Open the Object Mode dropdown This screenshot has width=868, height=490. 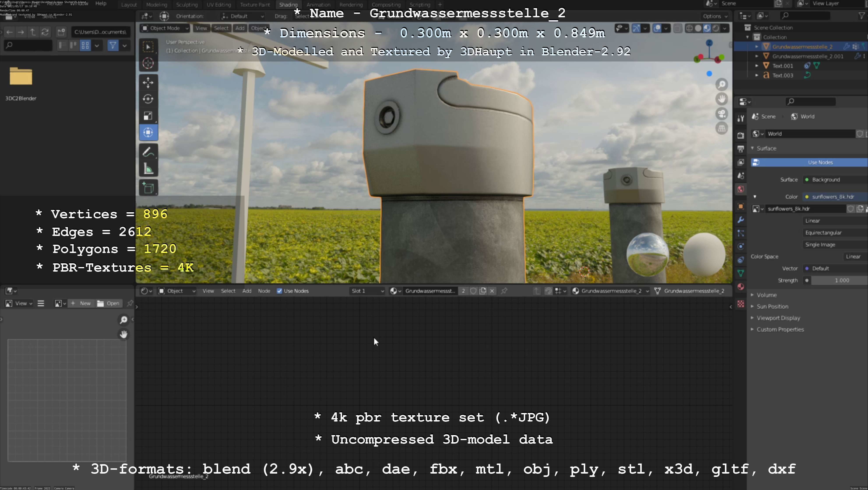tap(165, 28)
